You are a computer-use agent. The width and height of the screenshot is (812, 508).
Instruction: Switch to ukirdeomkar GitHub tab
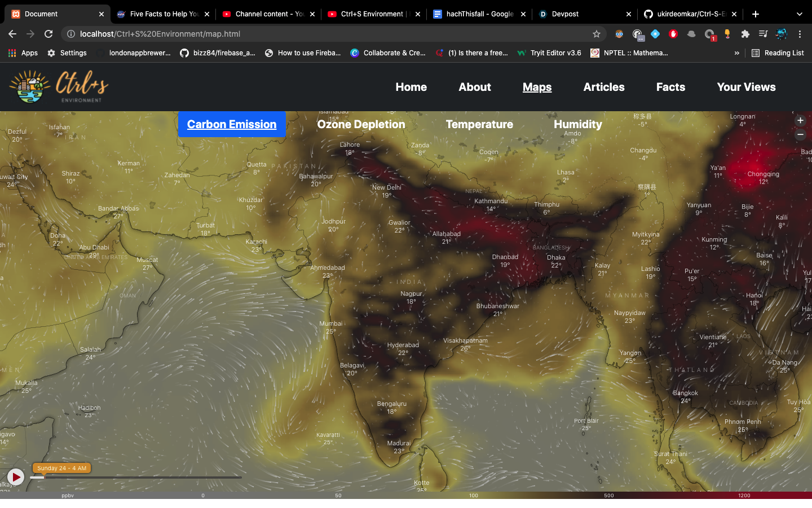691,14
